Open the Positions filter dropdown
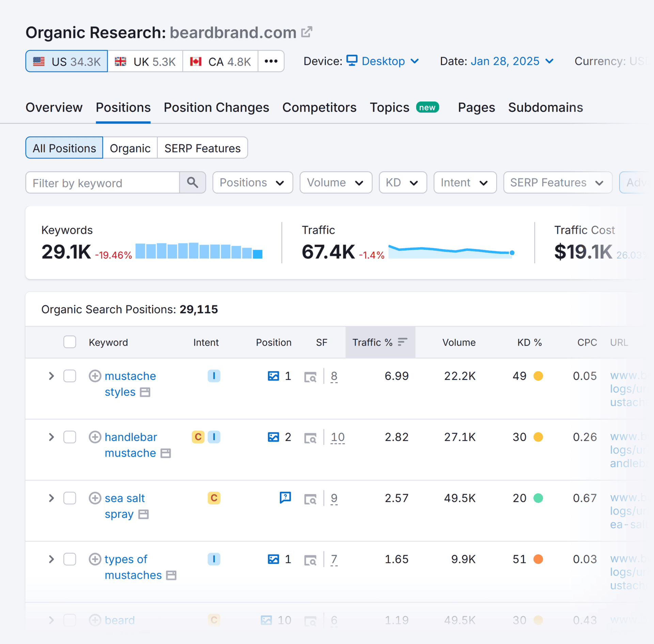This screenshot has width=654, height=644. 253,183
